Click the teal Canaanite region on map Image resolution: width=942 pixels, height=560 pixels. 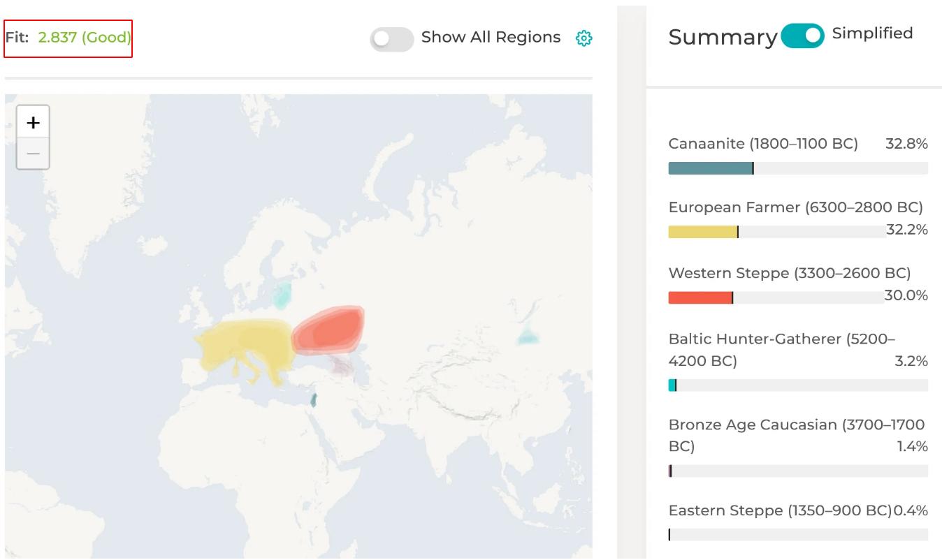314,401
